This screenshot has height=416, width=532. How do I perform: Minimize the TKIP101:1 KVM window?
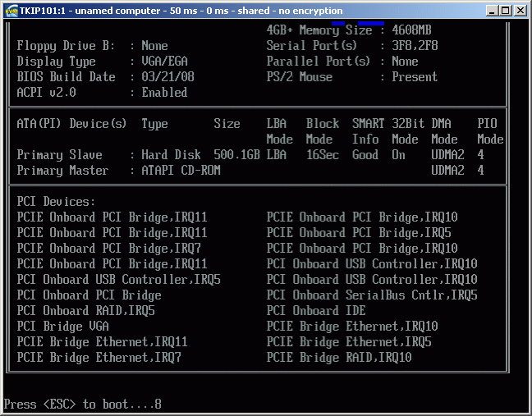(492, 11)
